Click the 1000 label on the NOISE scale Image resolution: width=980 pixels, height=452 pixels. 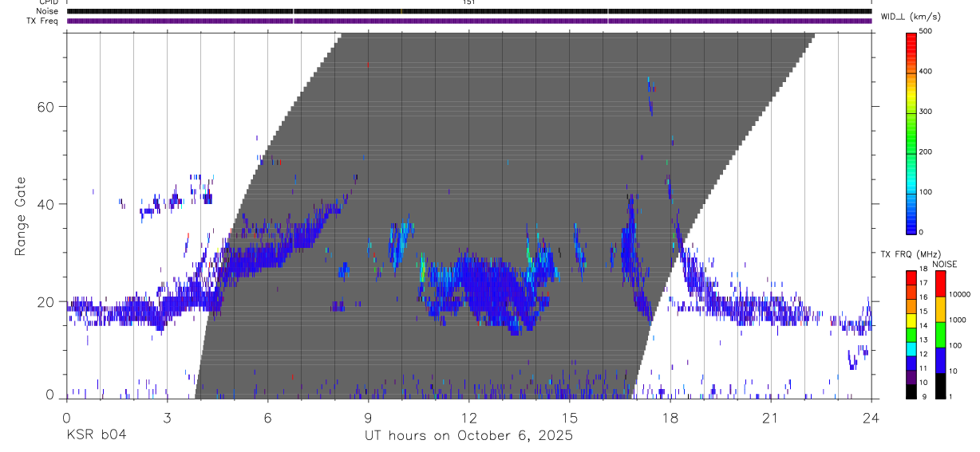pos(957,320)
